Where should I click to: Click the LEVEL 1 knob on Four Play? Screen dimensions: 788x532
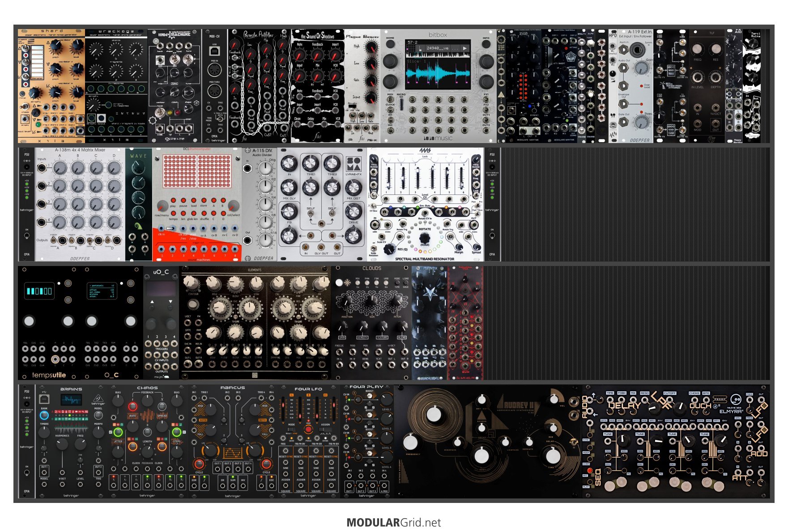pyautogui.click(x=386, y=400)
